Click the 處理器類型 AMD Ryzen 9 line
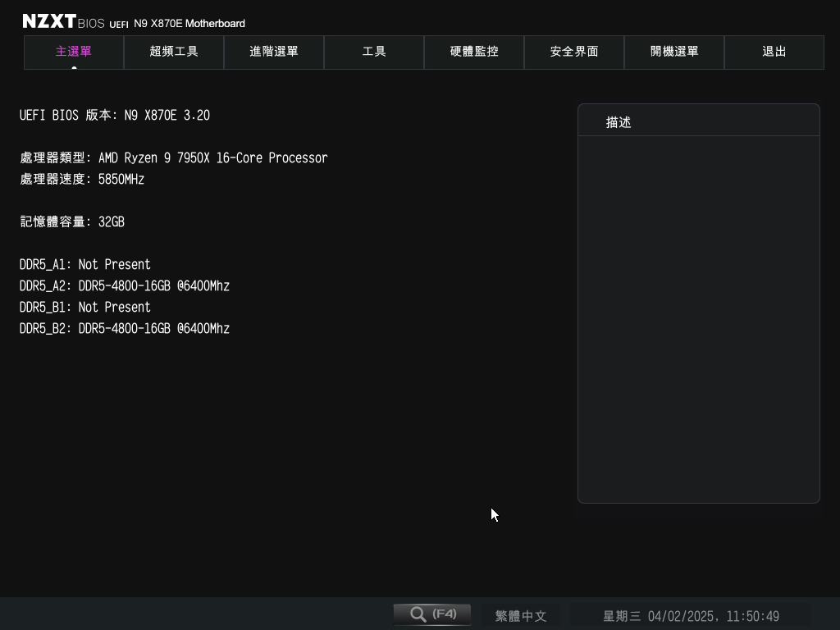The image size is (840, 630). coord(174,158)
